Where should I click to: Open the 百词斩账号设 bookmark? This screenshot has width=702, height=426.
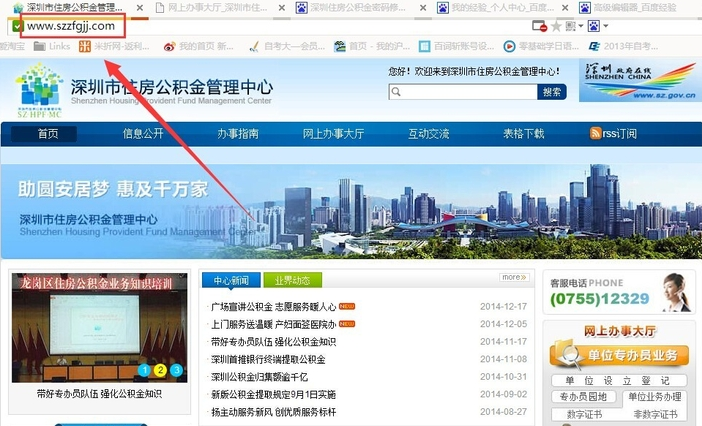click(457, 46)
